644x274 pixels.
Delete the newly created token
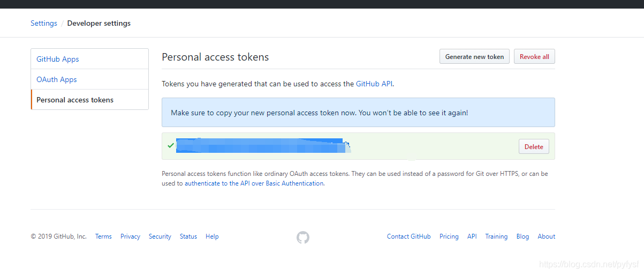(x=533, y=146)
